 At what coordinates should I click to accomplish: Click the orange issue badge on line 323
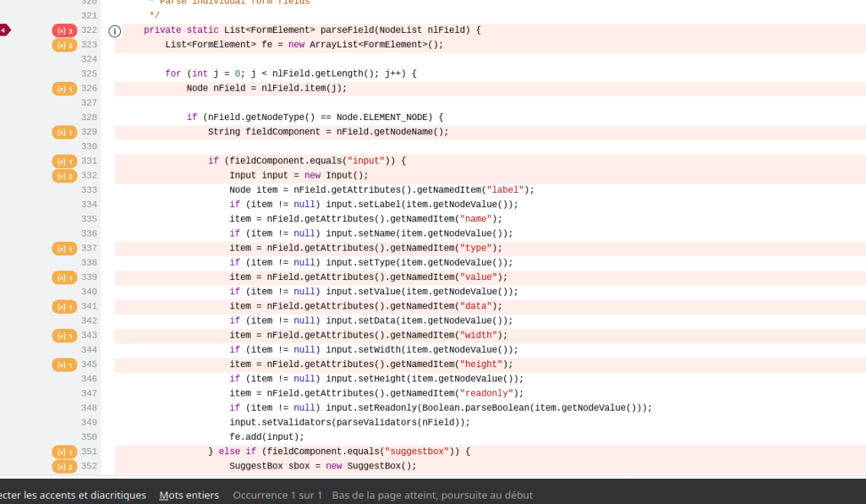tap(63, 45)
